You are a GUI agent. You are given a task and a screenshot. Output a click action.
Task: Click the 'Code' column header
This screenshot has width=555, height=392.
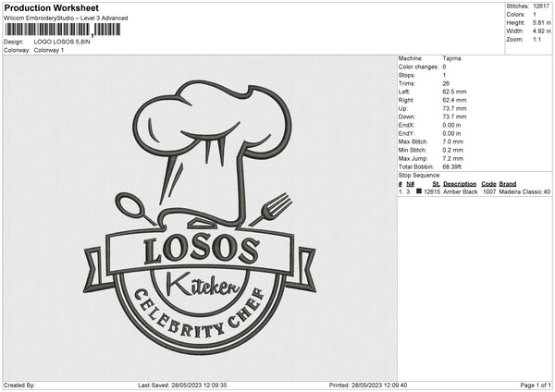pos(488,184)
